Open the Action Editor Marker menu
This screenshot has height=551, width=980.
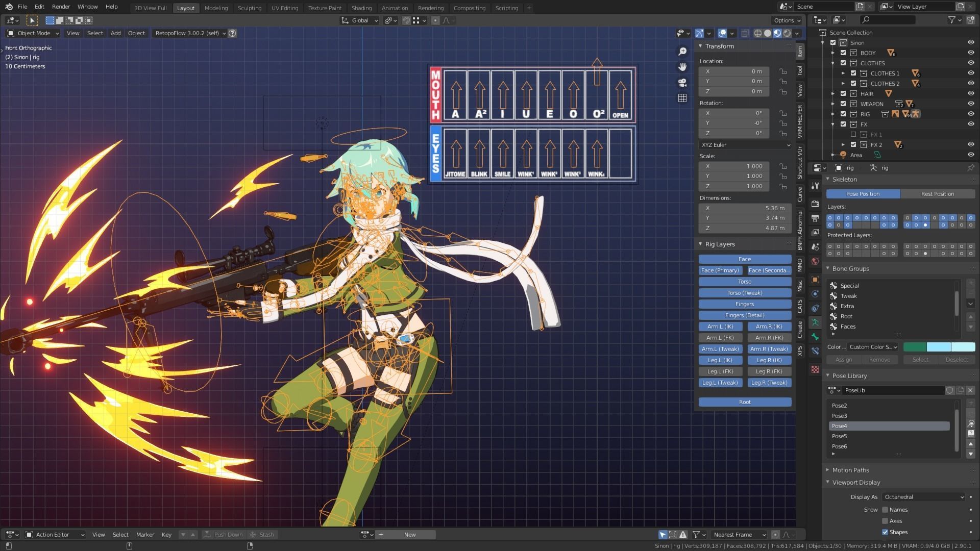tap(145, 535)
